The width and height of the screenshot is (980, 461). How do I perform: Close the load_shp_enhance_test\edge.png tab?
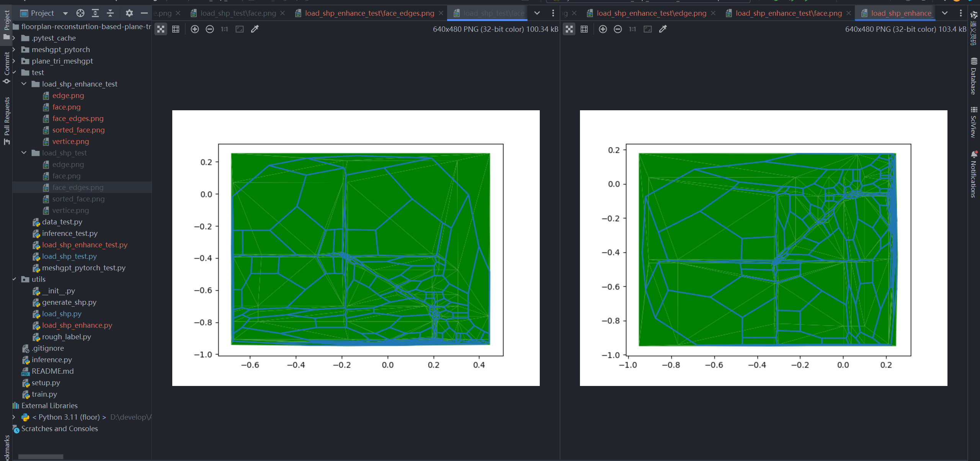(x=713, y=13)
